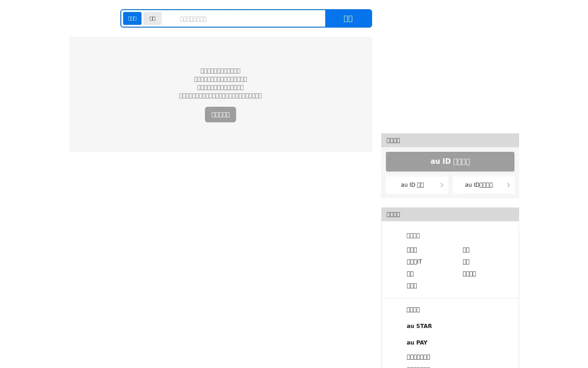Click the gray button in the notice box

pos(220,115)
